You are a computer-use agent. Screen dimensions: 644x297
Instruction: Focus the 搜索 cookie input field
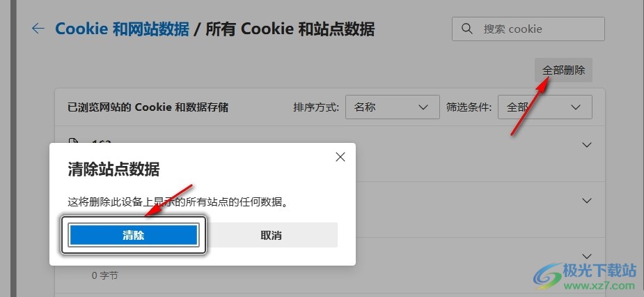[528, 29]
